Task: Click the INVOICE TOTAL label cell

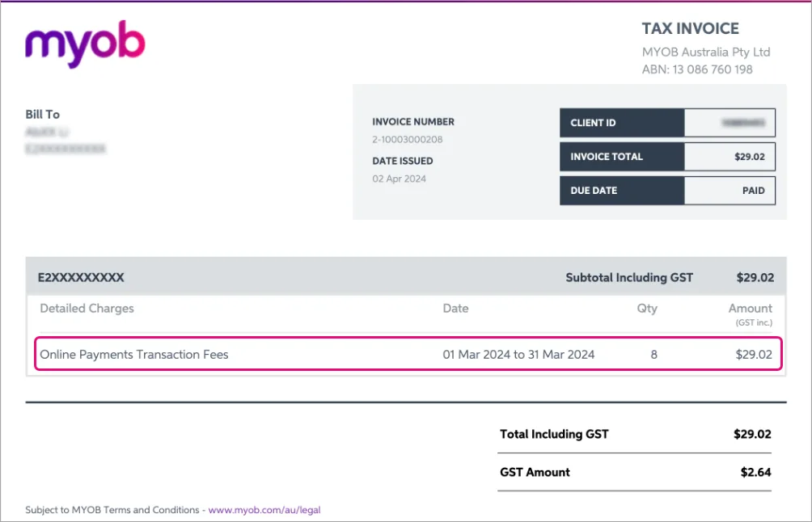Action: [622, 157]
